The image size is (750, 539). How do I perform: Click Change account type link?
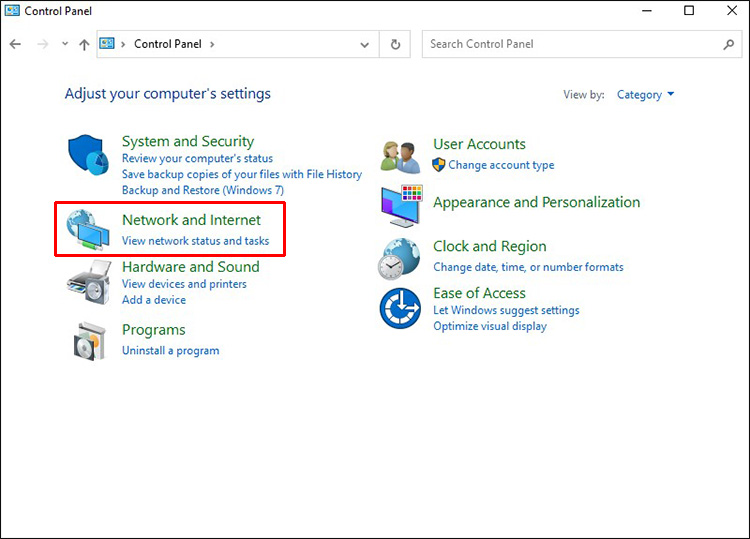click(501, 165)
